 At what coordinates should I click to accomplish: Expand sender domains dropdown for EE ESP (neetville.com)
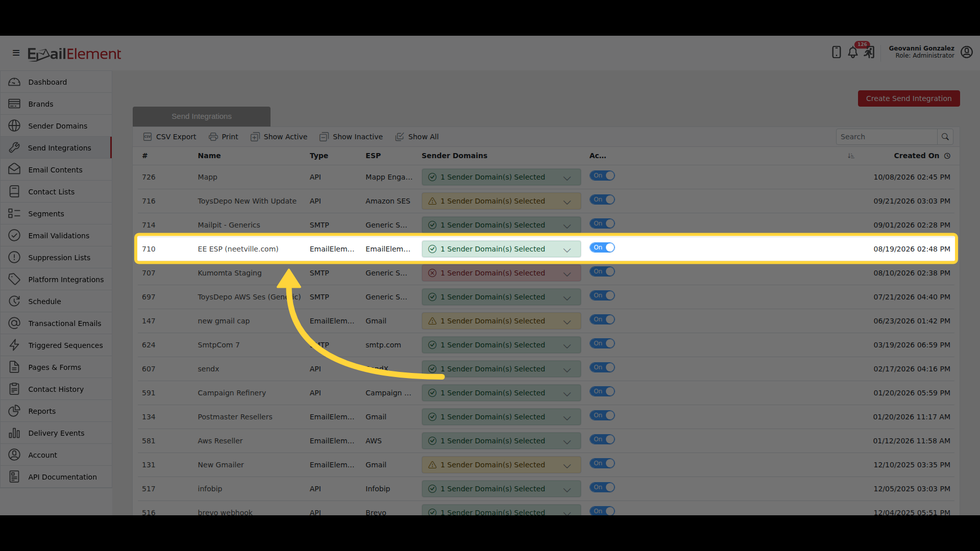click(501, 249)
